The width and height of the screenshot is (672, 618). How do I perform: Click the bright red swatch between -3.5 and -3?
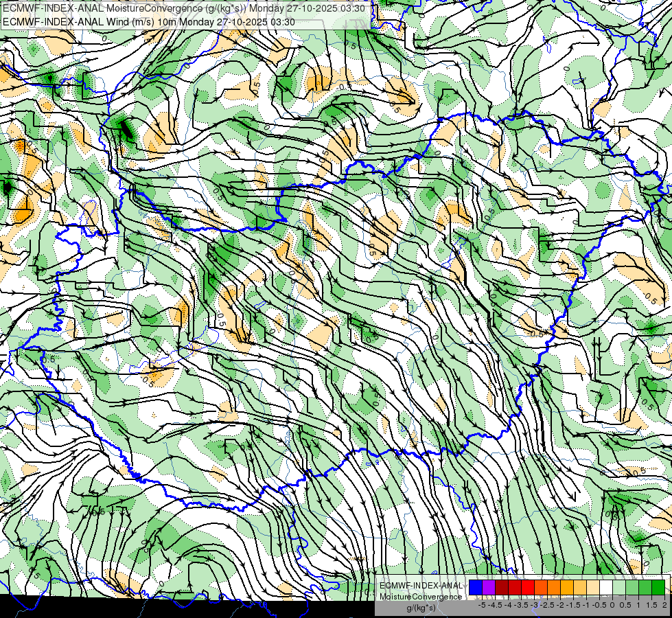528,587
